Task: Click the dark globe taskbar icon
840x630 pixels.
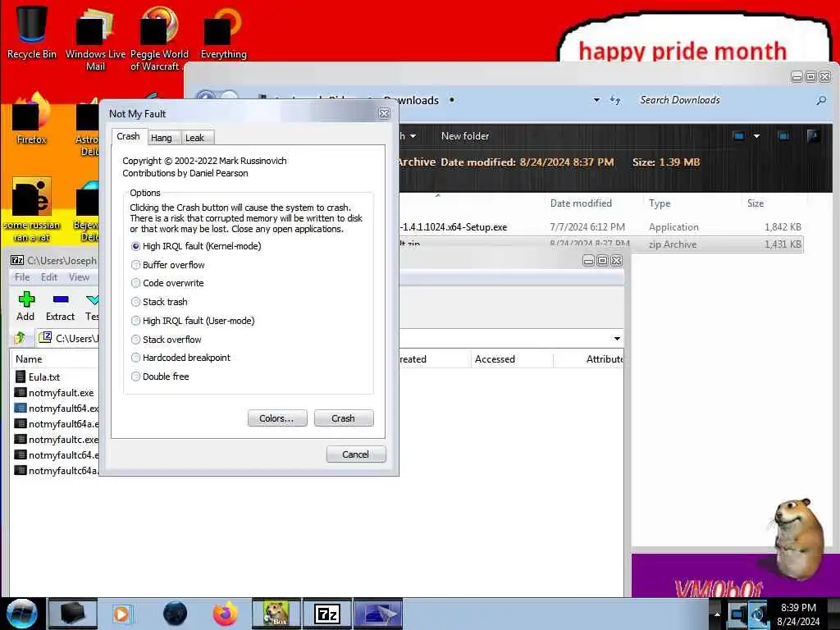Action: click(176, 614)
